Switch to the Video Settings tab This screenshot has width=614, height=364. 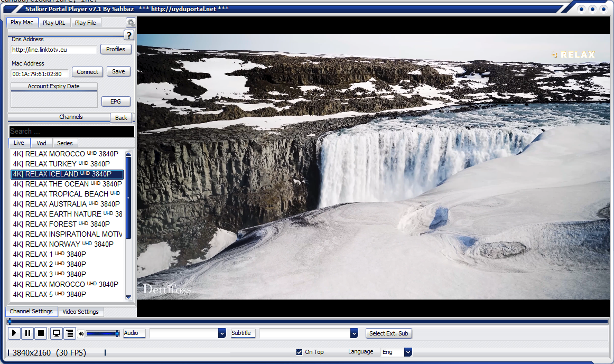coord(80,312)
